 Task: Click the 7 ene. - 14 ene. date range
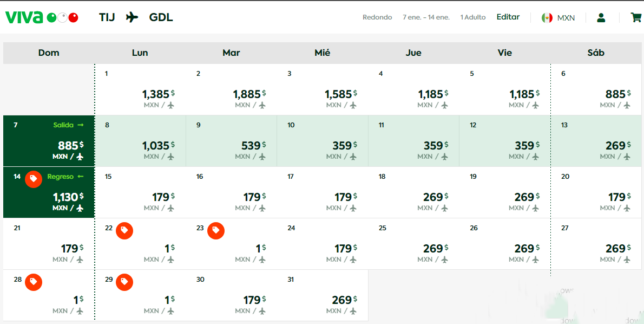pos(426,17)
